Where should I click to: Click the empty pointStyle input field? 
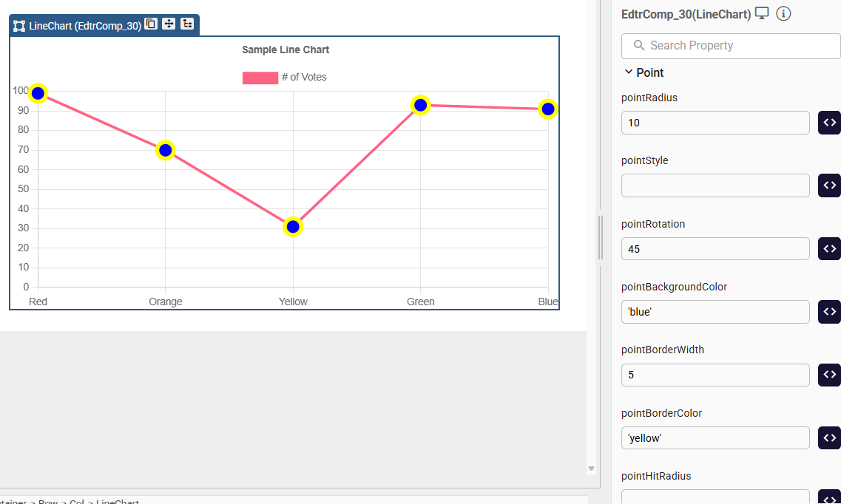pos(715,185)
